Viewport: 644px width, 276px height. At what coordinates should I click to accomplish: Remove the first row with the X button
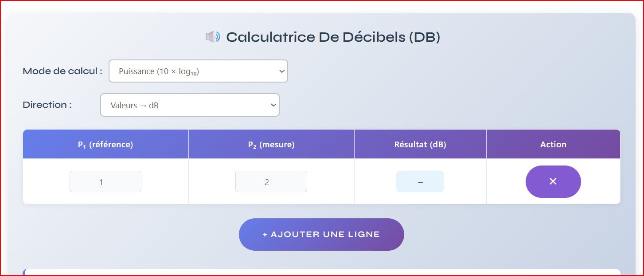click(x=553, y=181)
